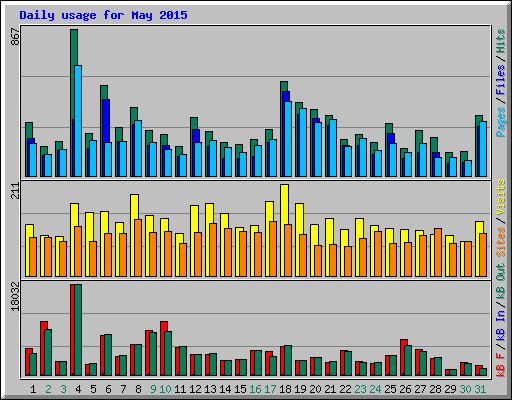The image size is (512, 400).
Task: Click the day 3 label on x-axis
Action: [x=63, y=389]
